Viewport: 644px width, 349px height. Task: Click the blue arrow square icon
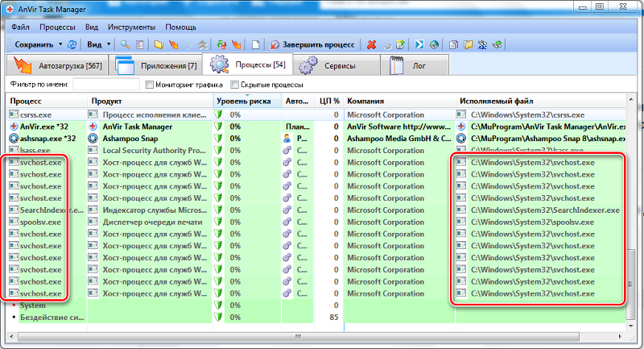coord(419,44)
